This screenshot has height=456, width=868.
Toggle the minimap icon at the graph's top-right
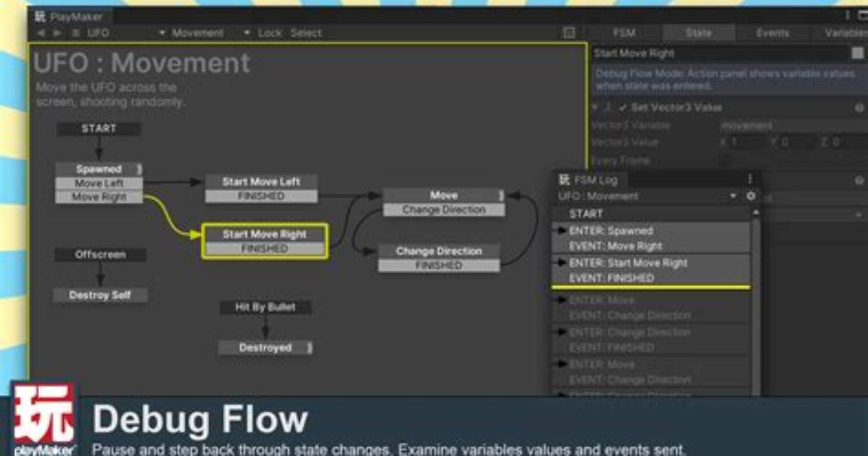click(568, 33)
